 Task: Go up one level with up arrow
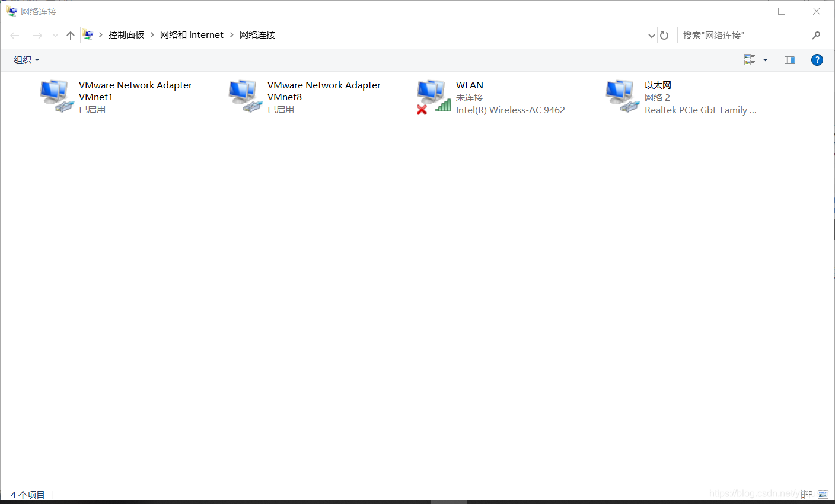point(71,36)
